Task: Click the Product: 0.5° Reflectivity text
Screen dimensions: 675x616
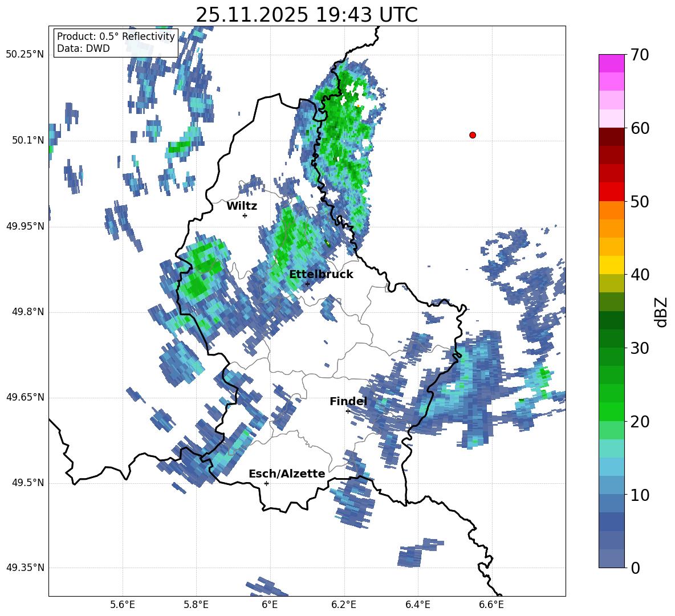Action: (116, 36)
